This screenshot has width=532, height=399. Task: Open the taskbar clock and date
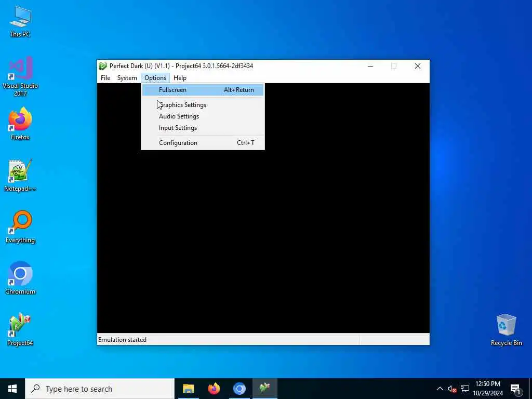[x=488, y=389]
